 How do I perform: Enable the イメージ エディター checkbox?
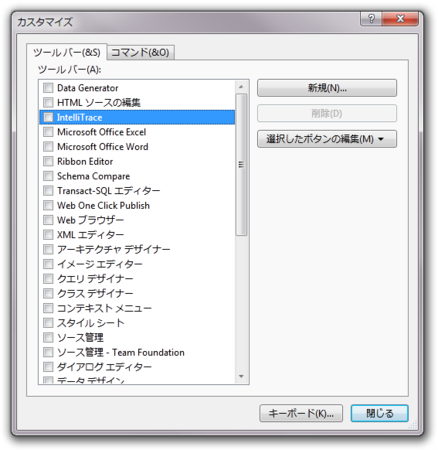click(x=48, y=264)
